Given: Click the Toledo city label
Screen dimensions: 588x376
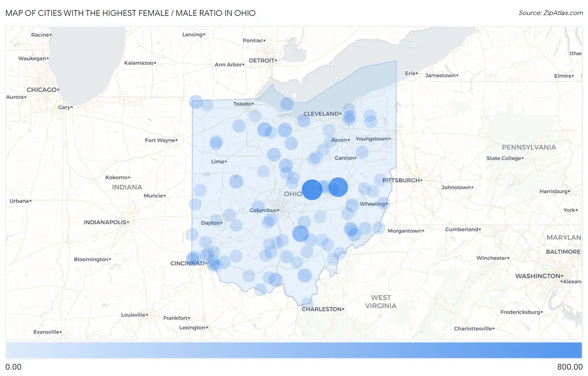Looking at the screenshot, I should [242, 104].
